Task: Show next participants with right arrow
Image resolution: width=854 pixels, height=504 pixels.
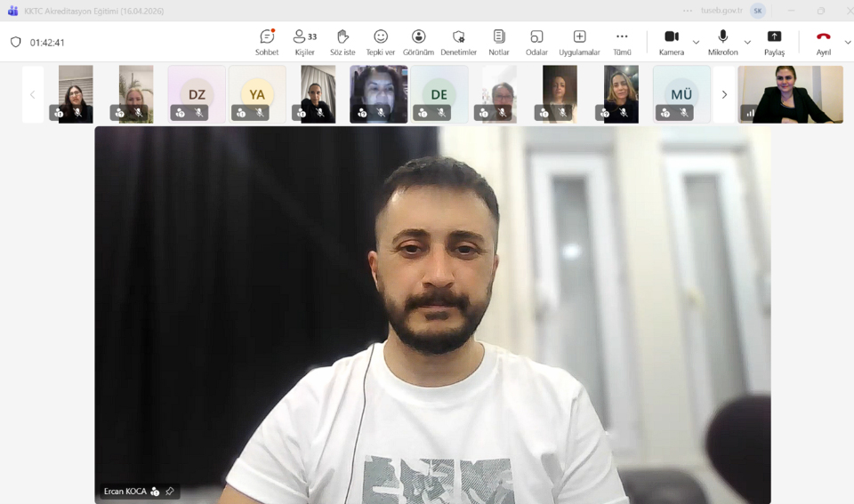Action: pyautogui.click(x=724, y=94)
